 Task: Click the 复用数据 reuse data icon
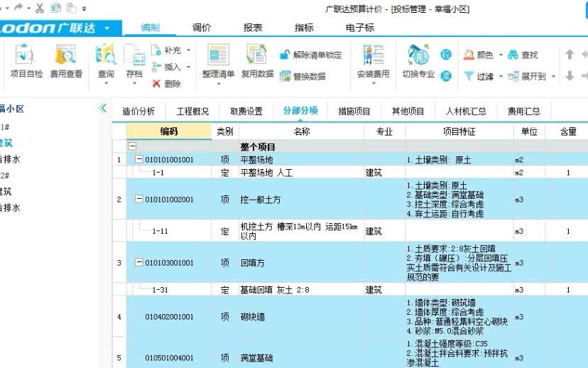coord(257,55)
